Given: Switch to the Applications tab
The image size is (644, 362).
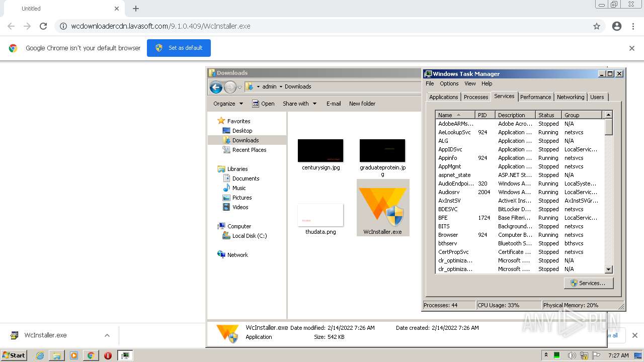Looking at the screenshot, I should [443, 97].
